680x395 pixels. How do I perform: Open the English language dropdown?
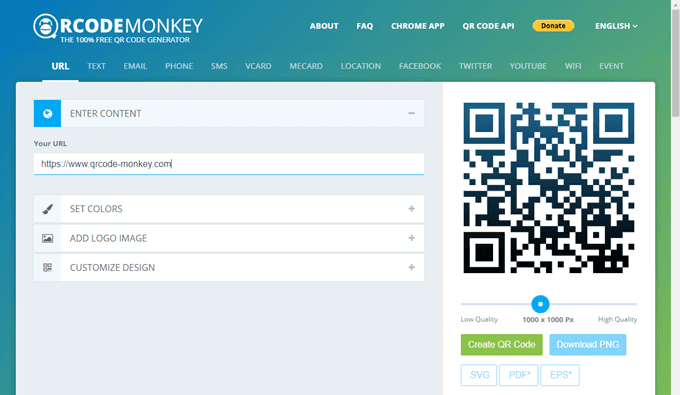pos(616,26)
